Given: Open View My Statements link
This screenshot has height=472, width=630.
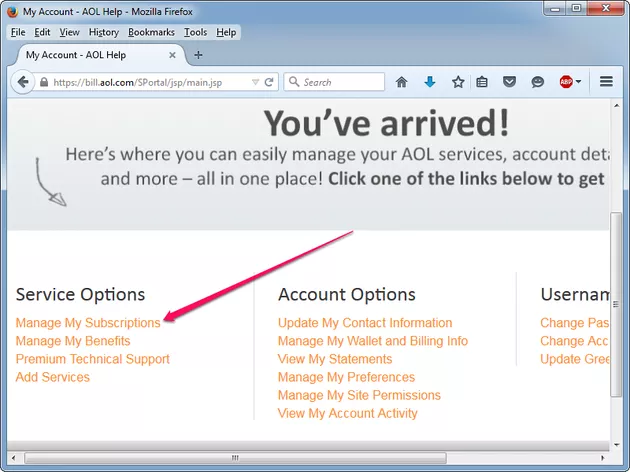Looking at the screenshot, I should point(335,359).
